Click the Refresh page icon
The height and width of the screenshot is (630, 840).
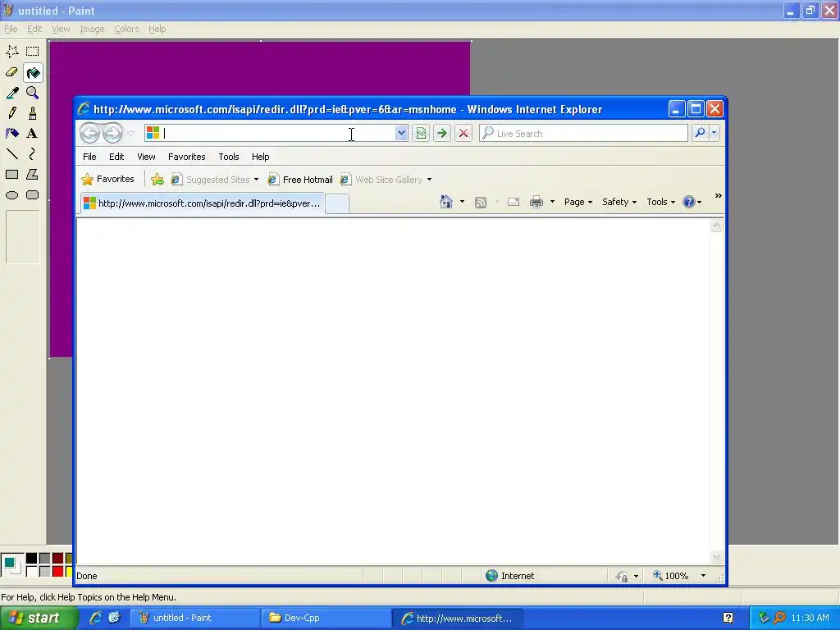421,134
